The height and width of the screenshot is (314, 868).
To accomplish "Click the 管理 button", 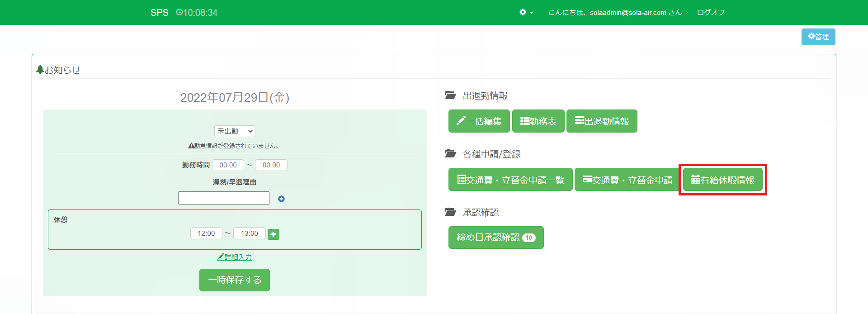I will click(818, 37).
